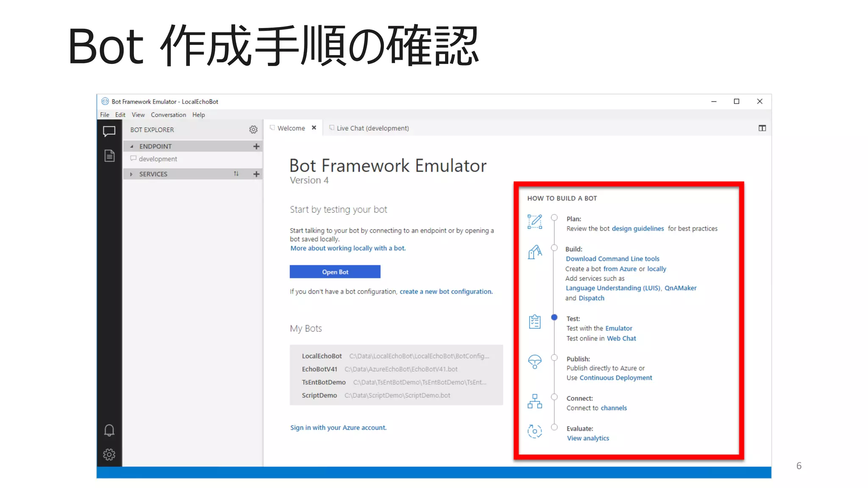868x488 pixels.
Task: Click View analytics link
Action: click(588, 438)
